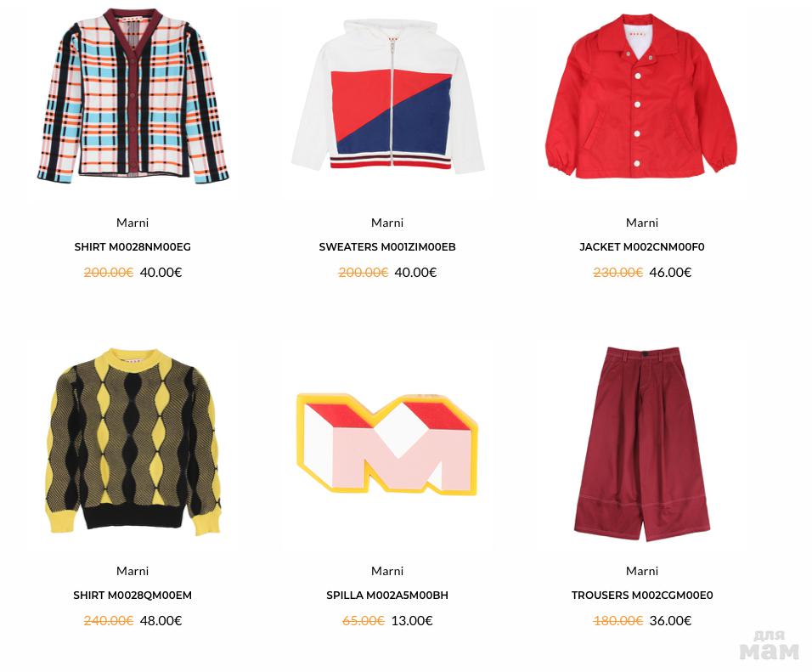This screenshot has width=812, height=672.
Task: Click the Marni brand above the trousers title
Action: click(x=642, y=571)
